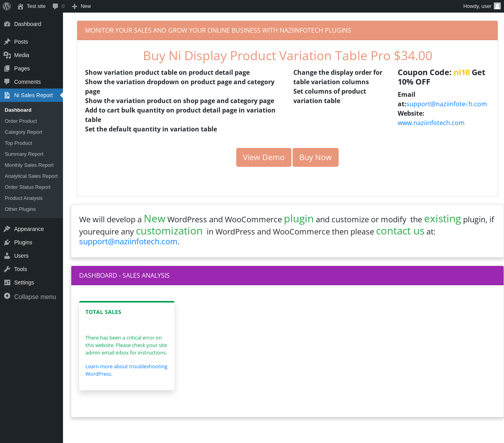Click the DASHBOARD - SALES ANALYSIS header
504x443 pixels.
click(124, 275)
